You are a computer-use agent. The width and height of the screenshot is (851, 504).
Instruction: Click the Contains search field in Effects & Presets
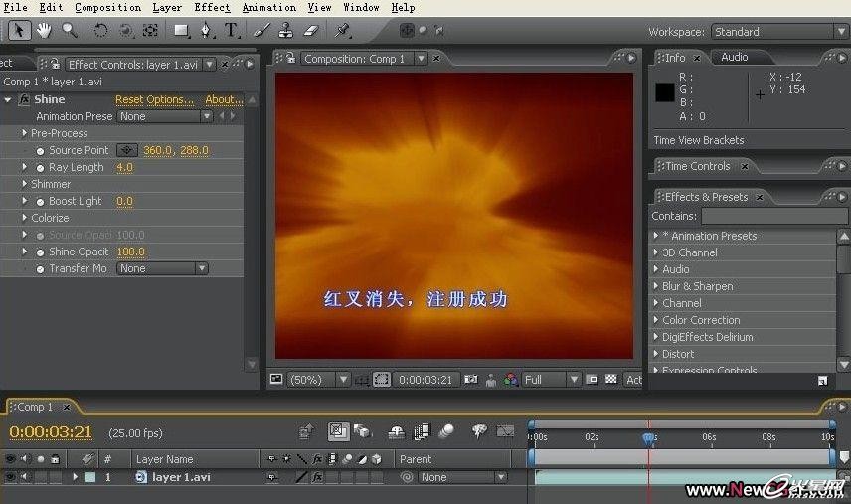(772, 216)
